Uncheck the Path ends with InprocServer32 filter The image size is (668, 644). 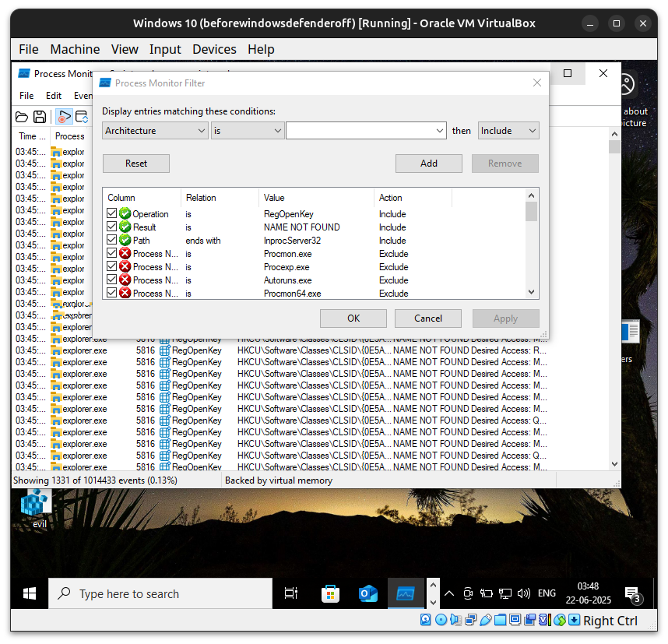coord(111,240)
